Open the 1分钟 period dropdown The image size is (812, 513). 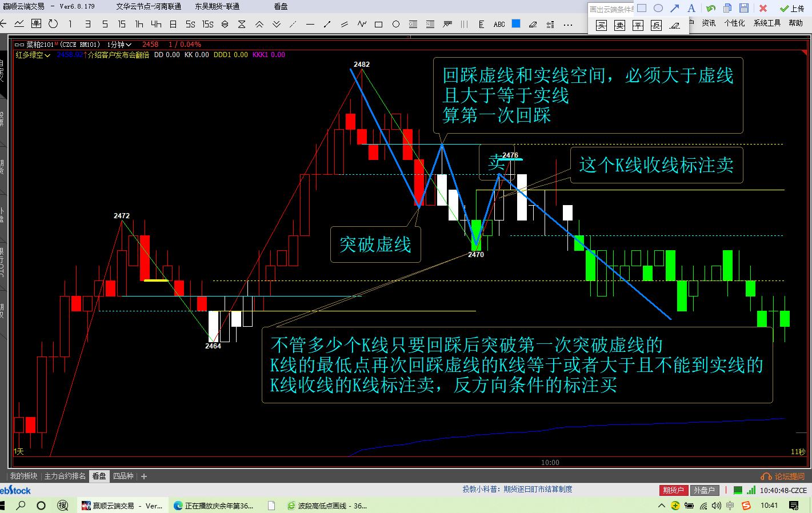pos(119,45)
